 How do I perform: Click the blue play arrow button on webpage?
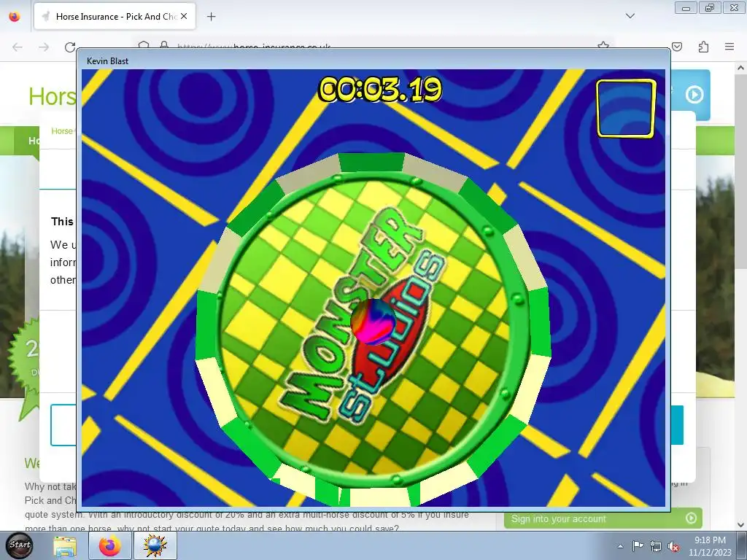694,94
